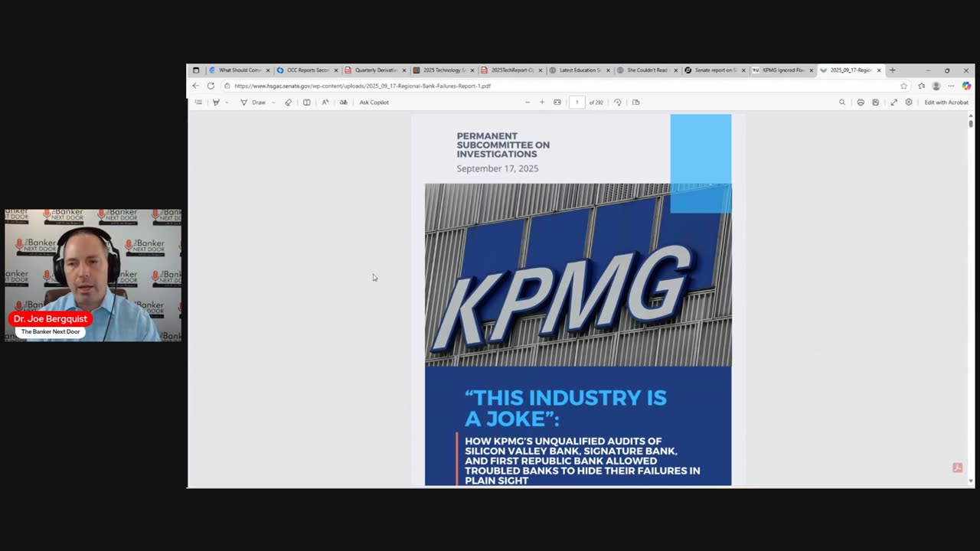Select the Erase tool

tap(289, 102)
